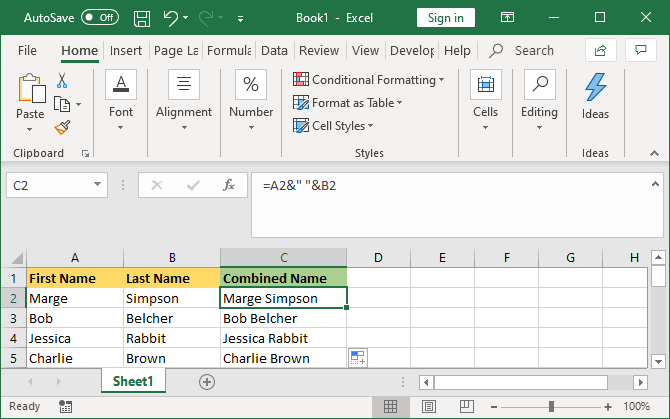Add a new sheet with plus icon
This screenshot has height=419, width=670.
pos(207,381)
